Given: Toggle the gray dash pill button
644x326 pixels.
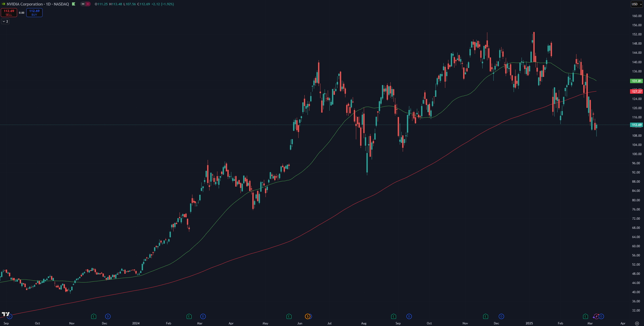Looking at the screenshot, I should 83,4.
